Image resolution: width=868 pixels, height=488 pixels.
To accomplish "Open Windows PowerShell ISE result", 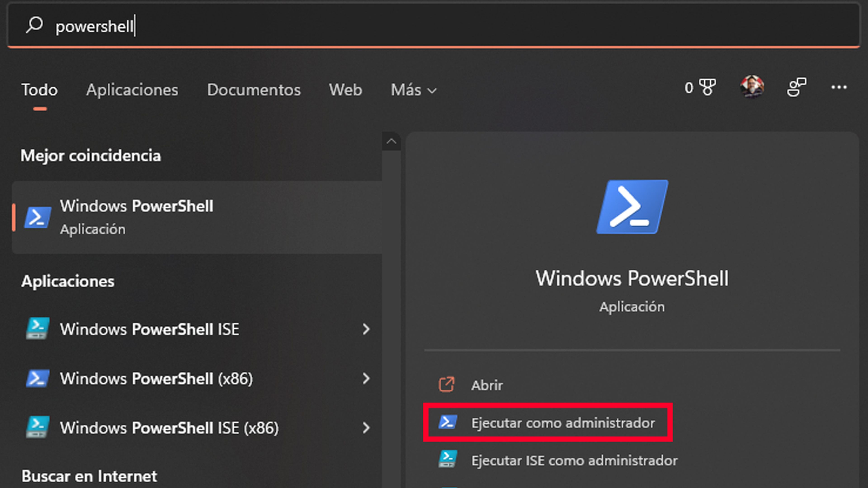I will (x=197, y=329).
